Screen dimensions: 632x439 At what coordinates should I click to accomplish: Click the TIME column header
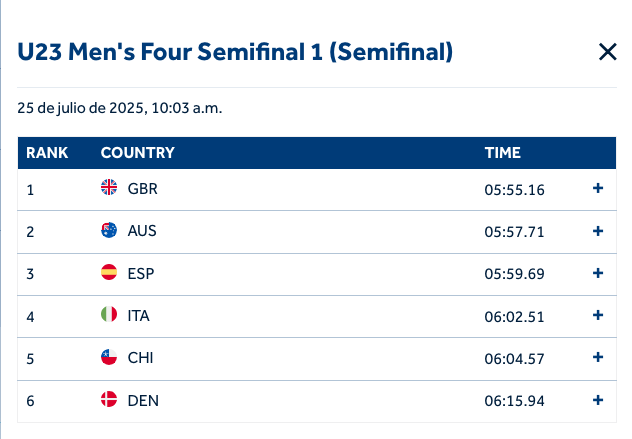pyautogui.click(x=502, y=153)
